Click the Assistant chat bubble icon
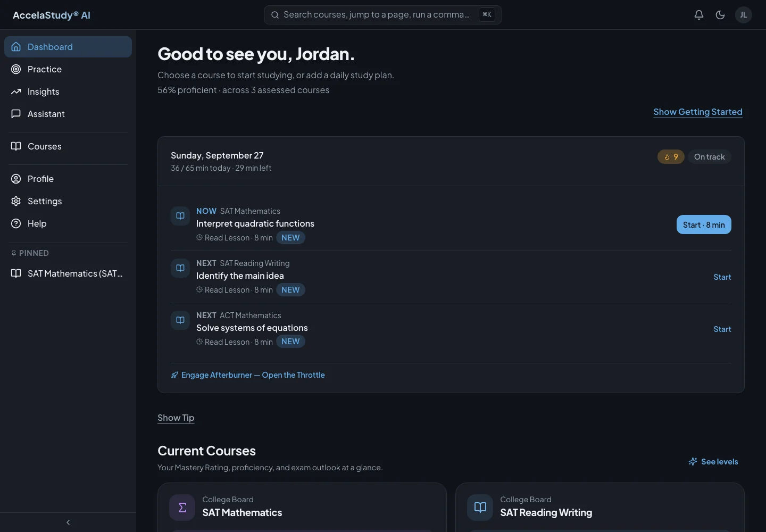The width and height of the screenshot is (766, 532). (16, 114)
